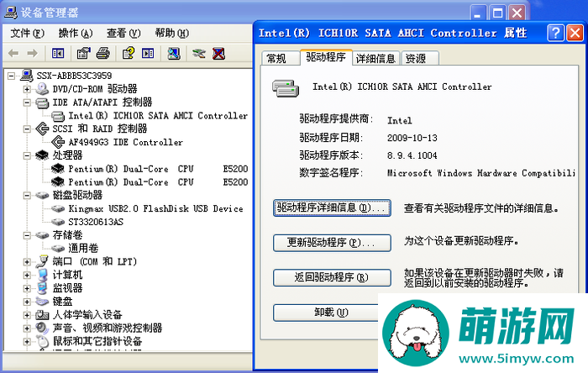Expand the 人体学输入设备 node
588x373 pixels.
[27, 315]
